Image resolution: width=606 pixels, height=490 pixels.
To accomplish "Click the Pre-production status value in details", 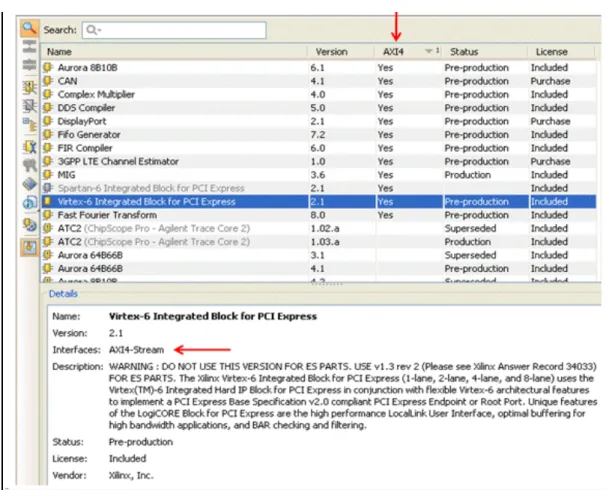I will pos(141,442).
